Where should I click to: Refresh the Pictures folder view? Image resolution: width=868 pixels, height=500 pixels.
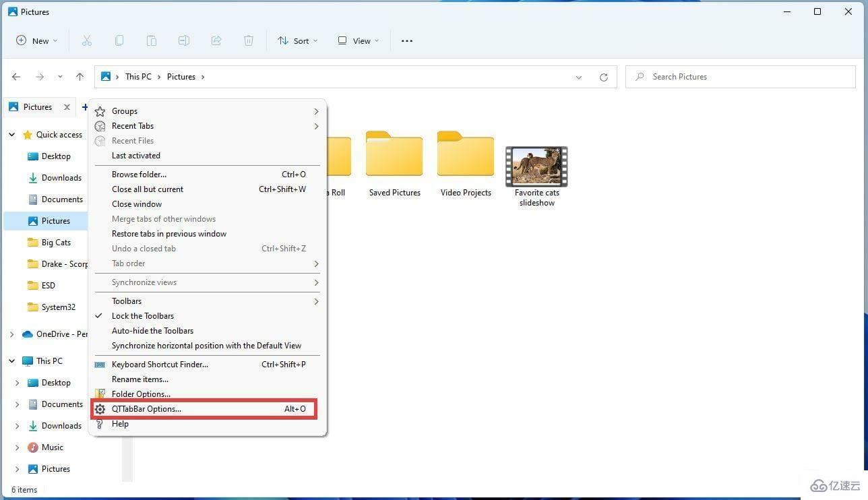tap(604, 77)
